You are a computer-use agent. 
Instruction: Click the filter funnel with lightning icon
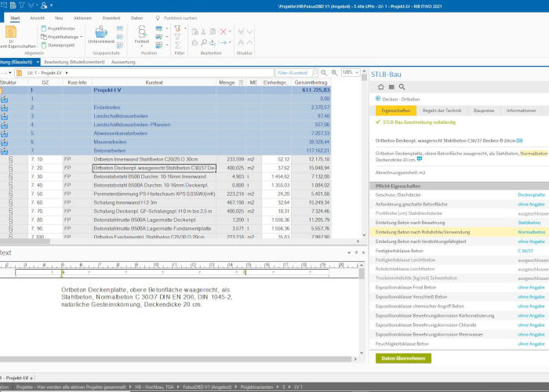pos(177,28)
